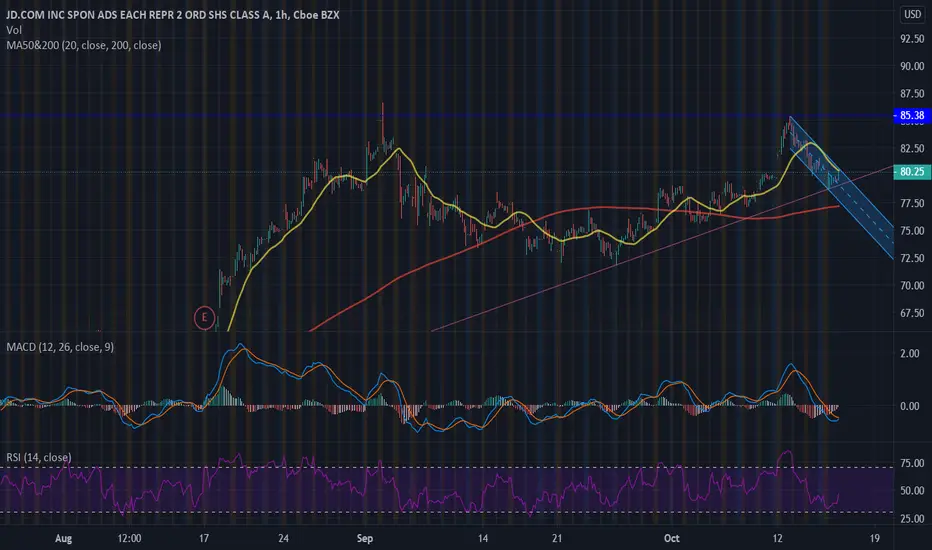Click the 21 date on time axis
Screen dimensions: 932x550
coord(556,538)
